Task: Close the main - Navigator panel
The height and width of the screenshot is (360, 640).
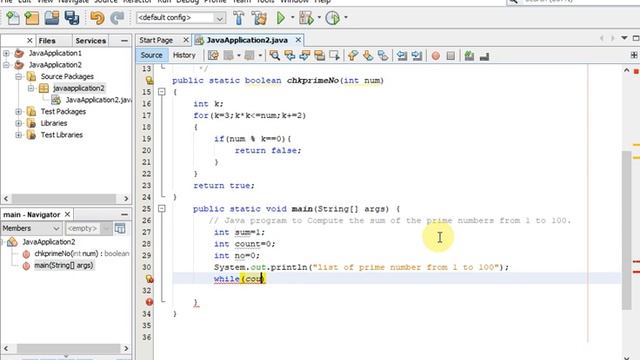Action: click(x=67, y=214)
